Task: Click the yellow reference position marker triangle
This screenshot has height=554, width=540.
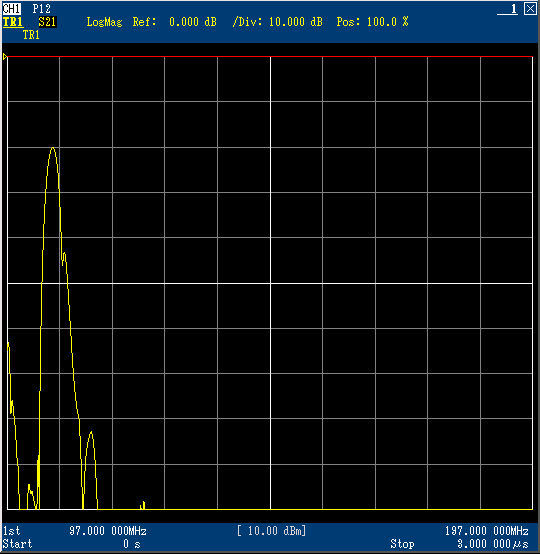Action: (x=5, y=57)
